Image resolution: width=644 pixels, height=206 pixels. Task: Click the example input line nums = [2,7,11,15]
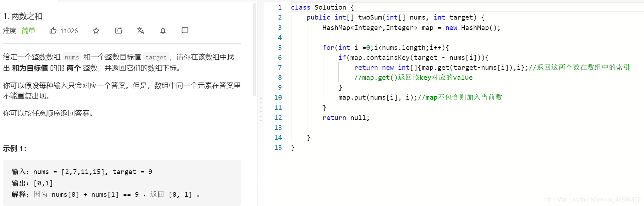point(82,172)
